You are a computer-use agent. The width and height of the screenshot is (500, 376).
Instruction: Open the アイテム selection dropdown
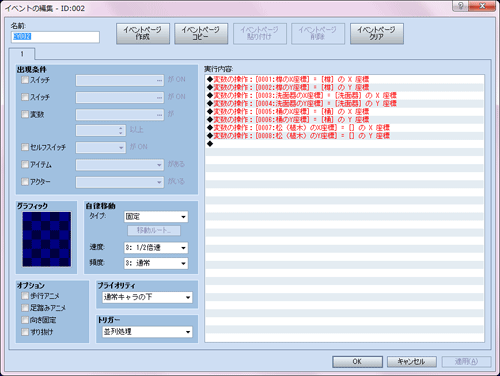(120, 165)
